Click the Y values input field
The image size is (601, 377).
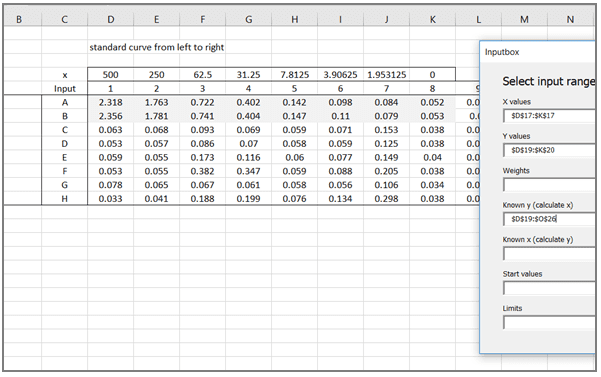[550, 150]
